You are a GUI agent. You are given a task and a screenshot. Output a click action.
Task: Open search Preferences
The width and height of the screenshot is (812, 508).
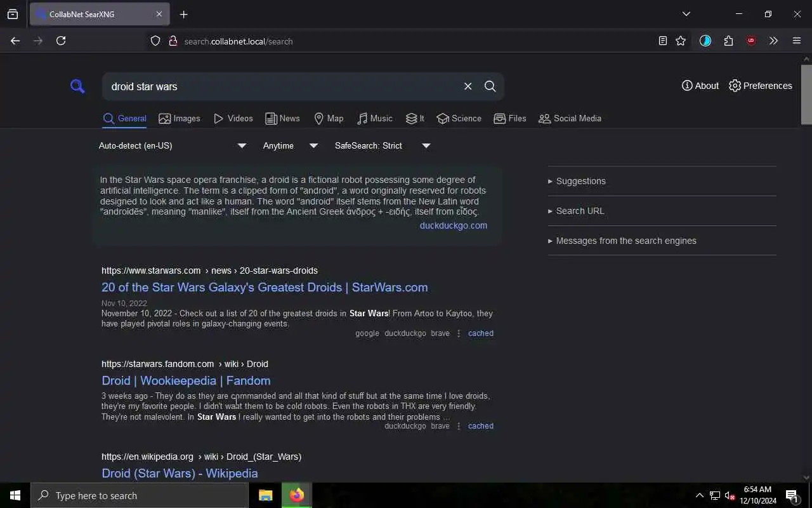point(760,86)
